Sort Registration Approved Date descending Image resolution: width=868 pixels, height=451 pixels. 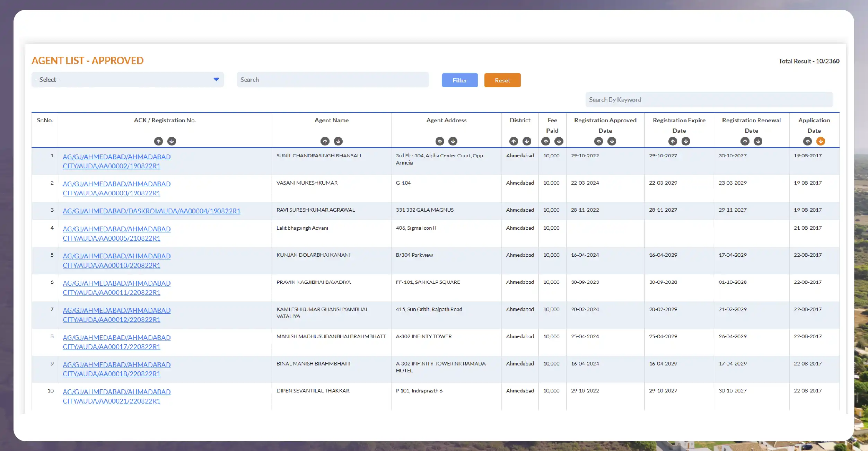[x=612, y=141]
